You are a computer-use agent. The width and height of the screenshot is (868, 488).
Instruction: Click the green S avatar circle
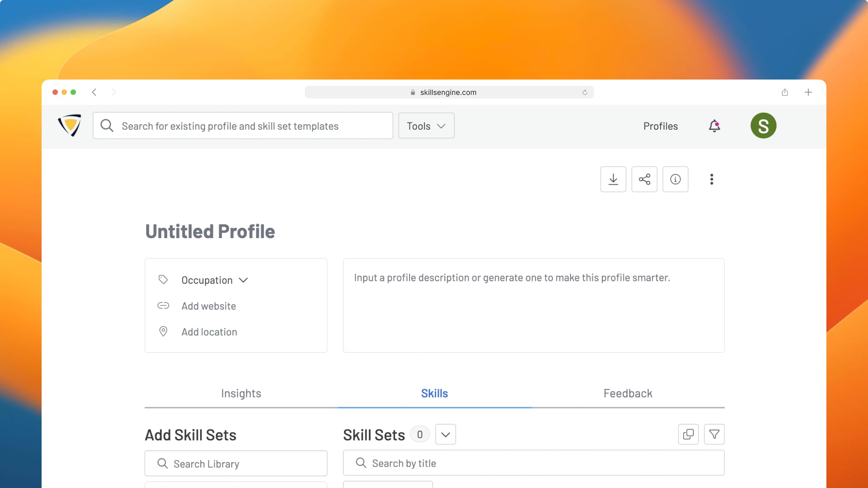tap(763, 126)
